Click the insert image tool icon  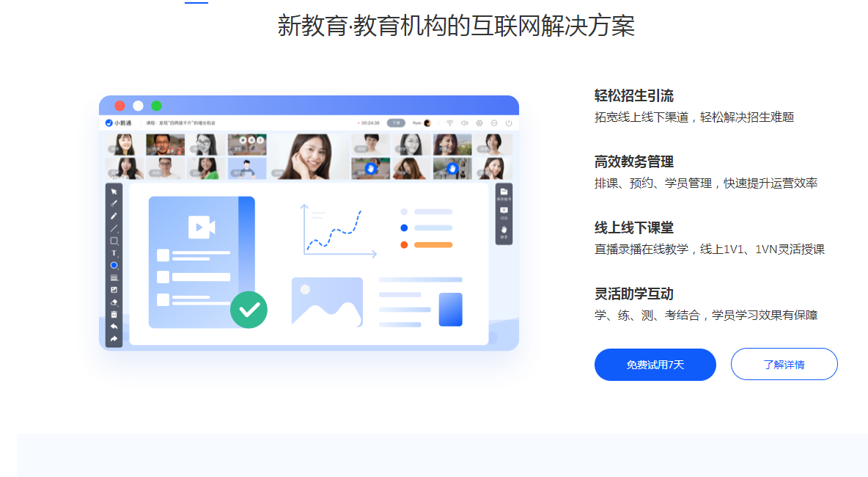tap(114, 290)
